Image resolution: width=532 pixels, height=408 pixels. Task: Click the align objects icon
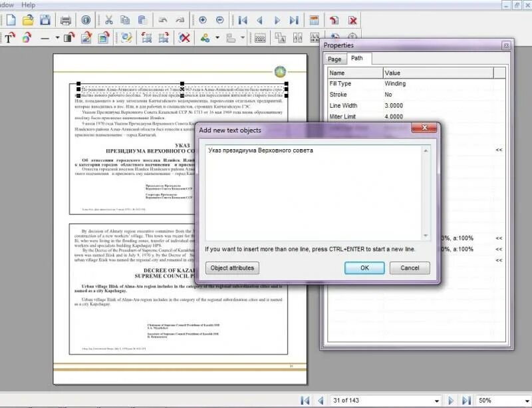point(231,38)
